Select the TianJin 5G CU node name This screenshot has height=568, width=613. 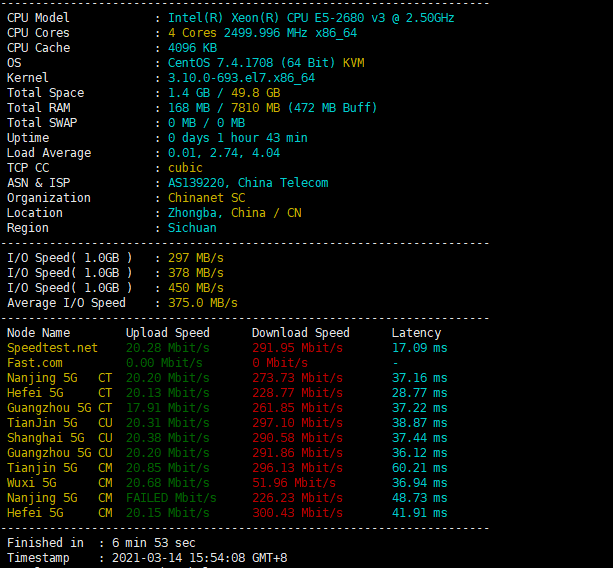pyautogui.click(x=59, y=423)
